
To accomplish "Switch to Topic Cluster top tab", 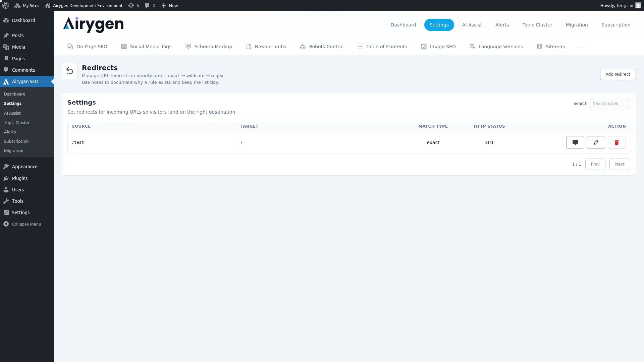I will [537, 25].
